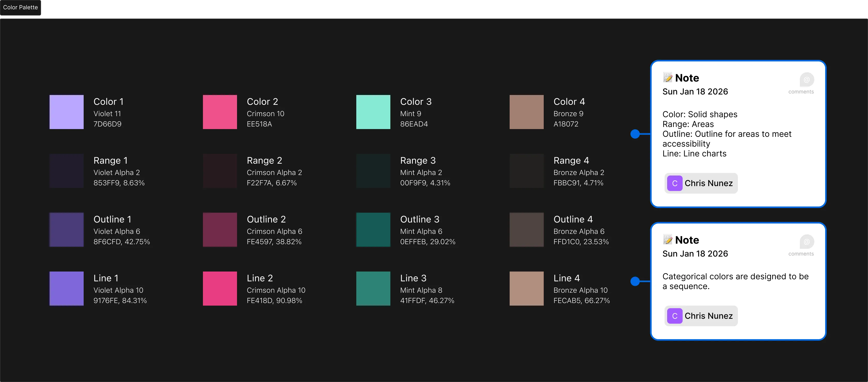
Task: Click date 'Sun Jan 18 2026' in bottom note
Action: pyautogui.click(x=695, y=254)
